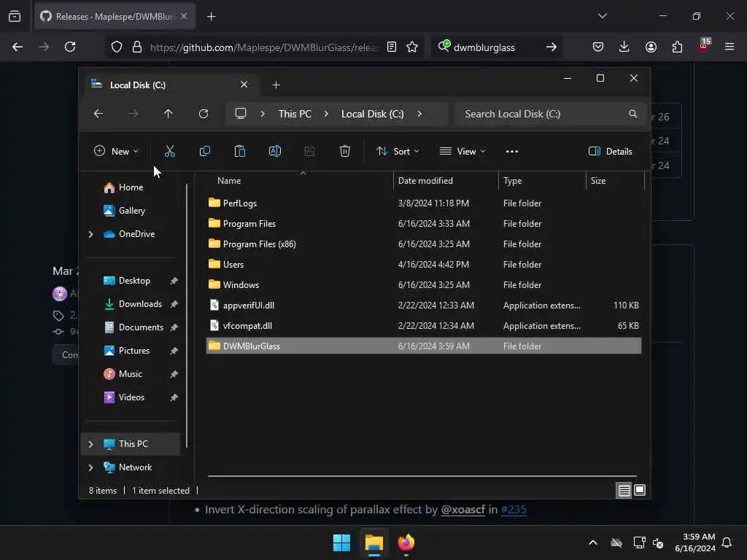The image size is (747, 560).
Task: Switch to details list view icon in status bar
Action: [624, 490]
